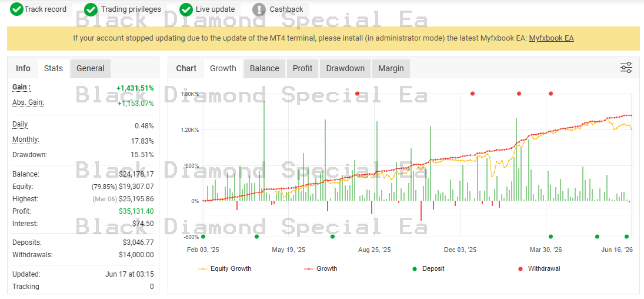
Task: Switch to the General tab
Action: click(91, 68)
